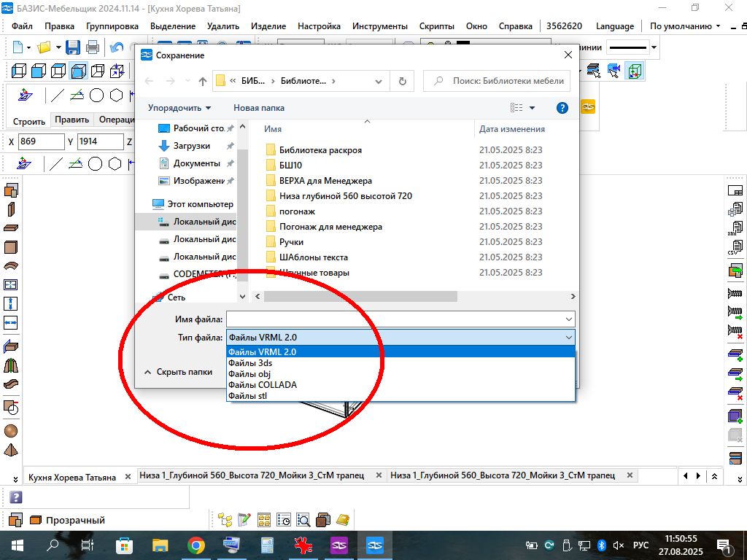Select the Погонаж для менеджера folder
747x560 pixels.
(330, 227)
